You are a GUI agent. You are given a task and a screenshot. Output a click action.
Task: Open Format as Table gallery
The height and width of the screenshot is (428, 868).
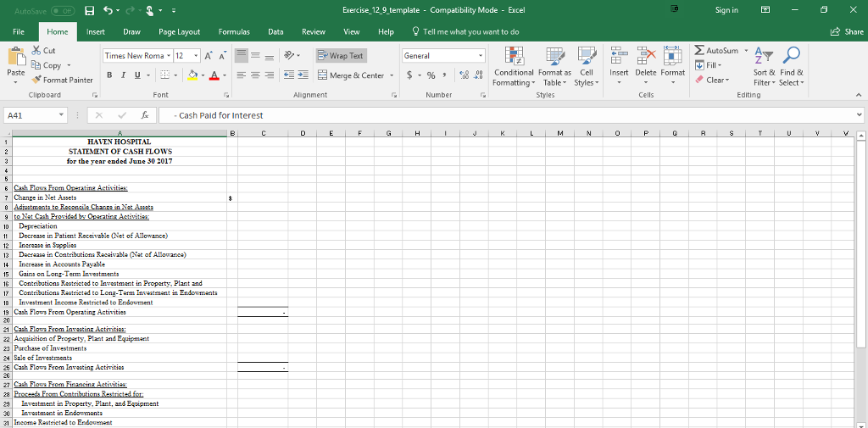(554, 68)
